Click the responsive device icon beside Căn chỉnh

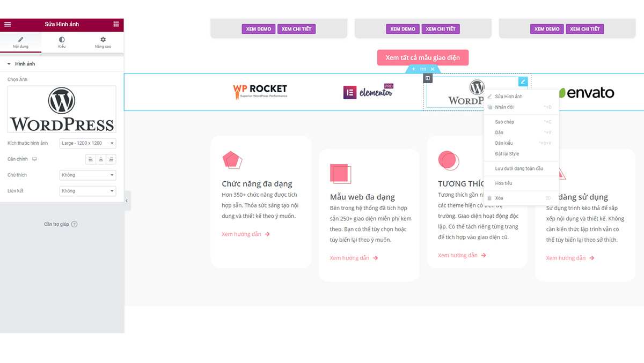(35, 159)
